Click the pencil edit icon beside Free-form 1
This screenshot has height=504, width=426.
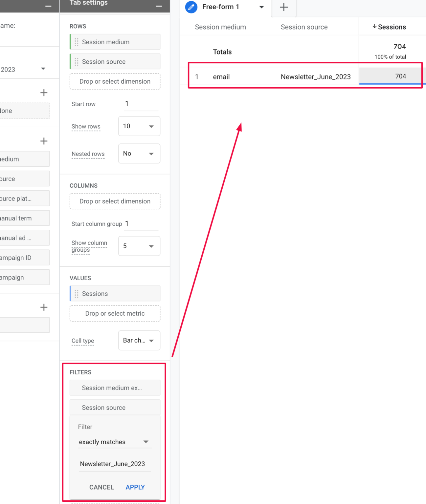191,7
